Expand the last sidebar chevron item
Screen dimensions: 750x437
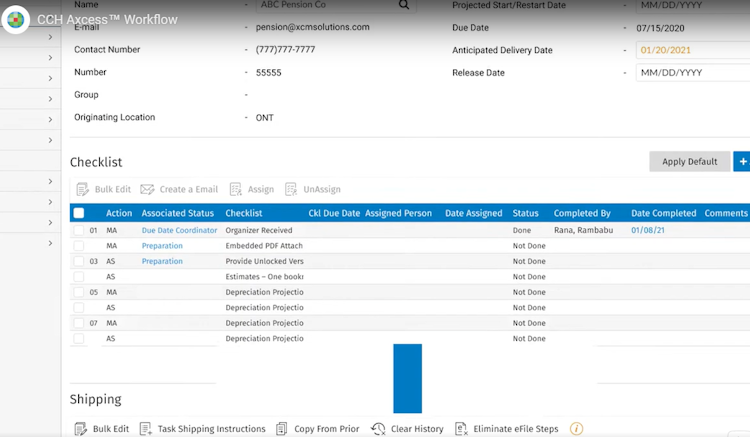50,243
